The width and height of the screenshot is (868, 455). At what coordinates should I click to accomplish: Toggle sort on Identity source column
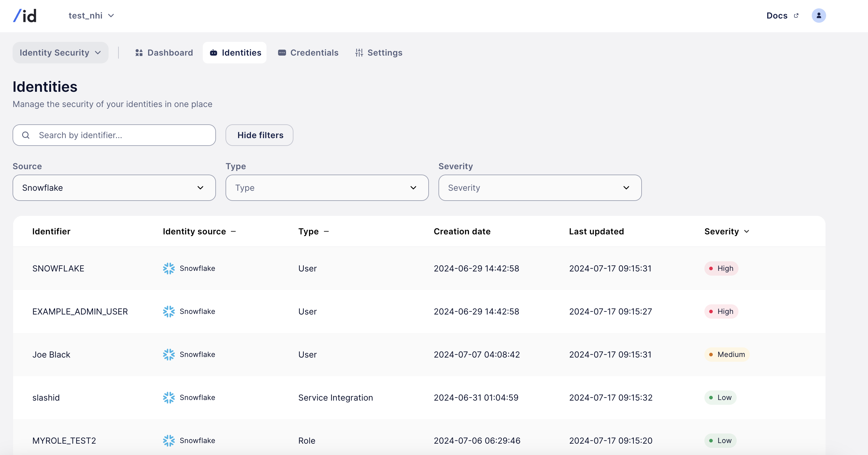[x=233, y=231]
